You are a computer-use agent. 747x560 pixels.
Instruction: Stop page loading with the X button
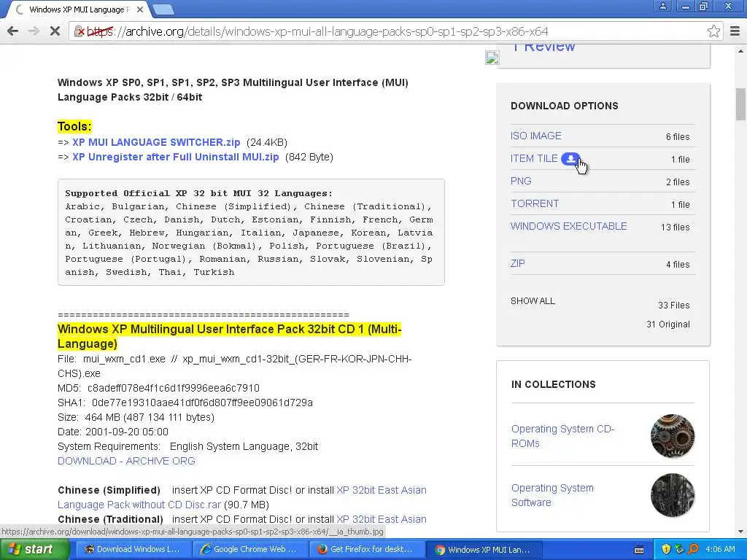(55, 31)
